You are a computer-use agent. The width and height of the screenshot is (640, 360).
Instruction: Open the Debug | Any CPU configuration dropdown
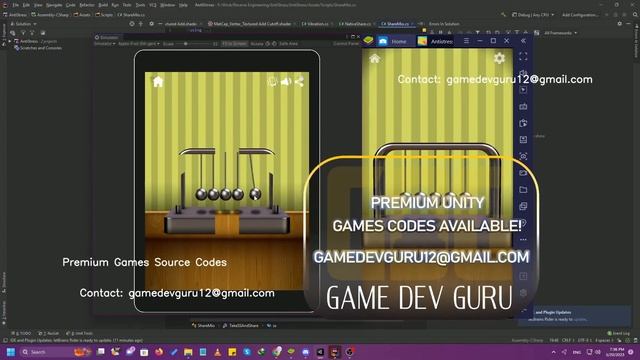pyautogui.click(x=533, y=15)
